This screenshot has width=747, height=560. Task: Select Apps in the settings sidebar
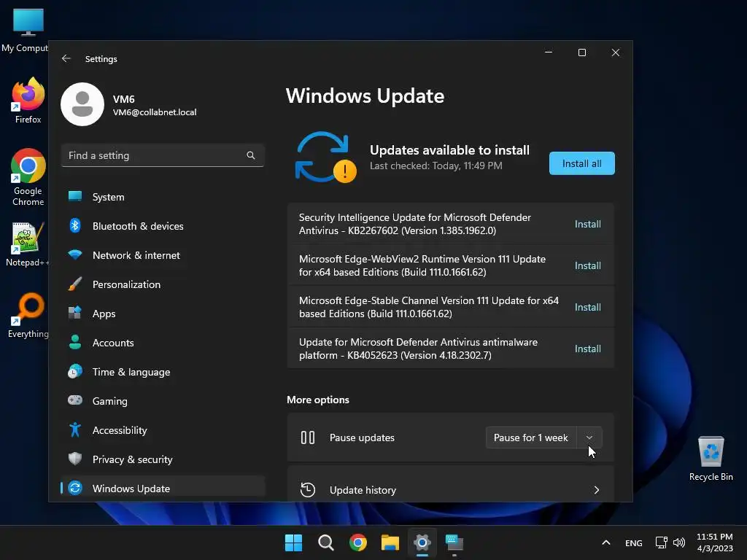[163, 314]
